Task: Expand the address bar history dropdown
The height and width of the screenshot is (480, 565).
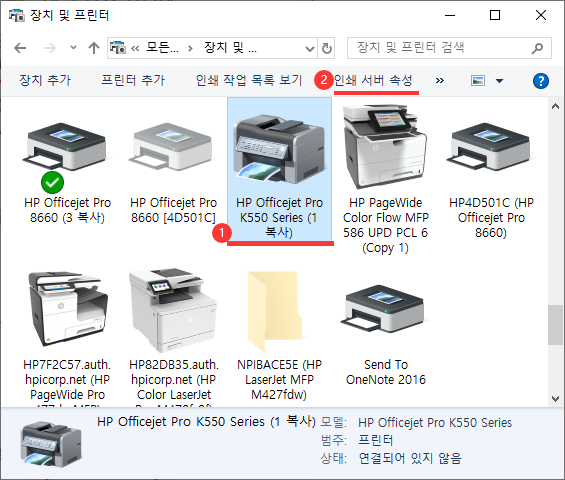Action: coord(310,48)
